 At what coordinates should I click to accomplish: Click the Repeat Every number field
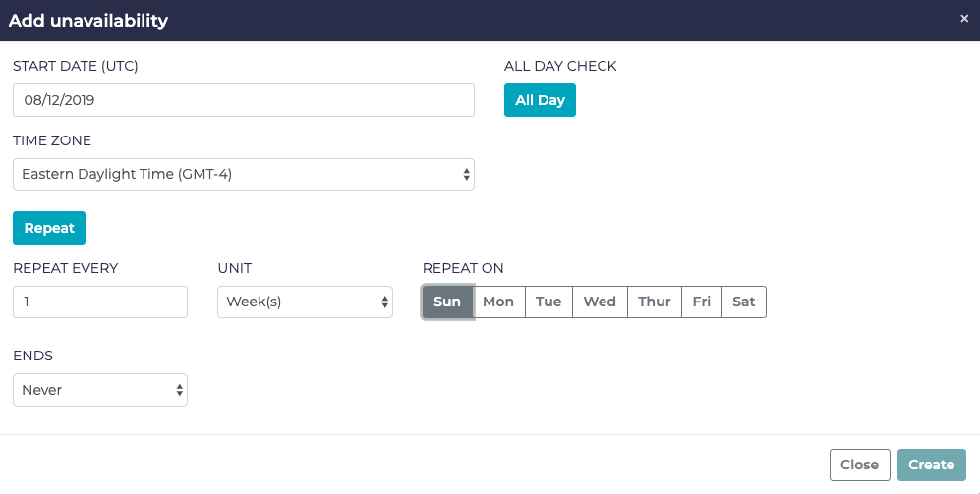[x=99, y=302]
